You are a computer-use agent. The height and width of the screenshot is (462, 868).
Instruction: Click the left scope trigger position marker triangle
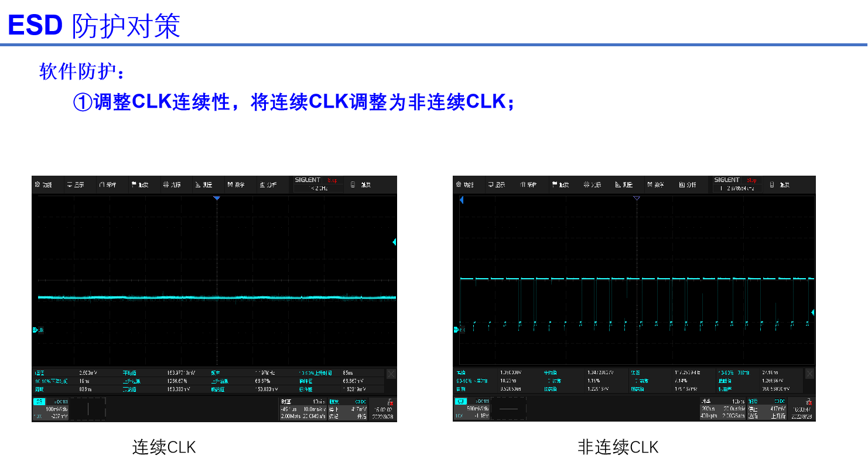click(x=217, y=198)
